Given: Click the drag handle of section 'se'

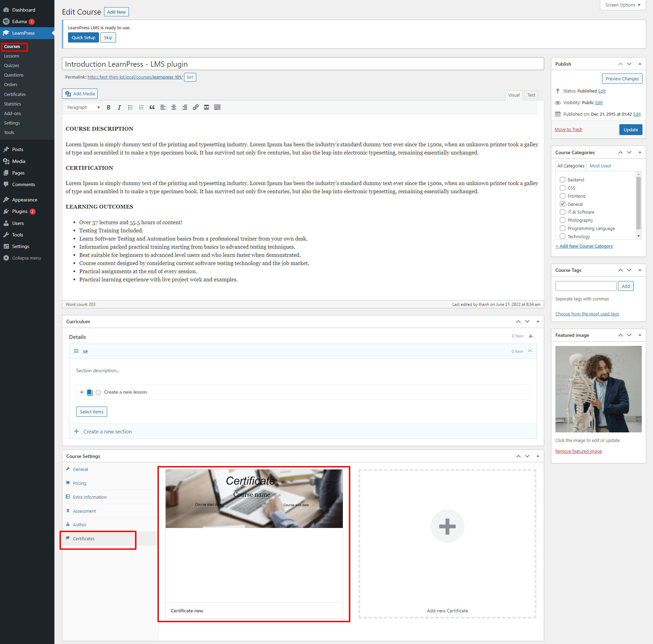Looking at the screenshot, I should [76, 351].
